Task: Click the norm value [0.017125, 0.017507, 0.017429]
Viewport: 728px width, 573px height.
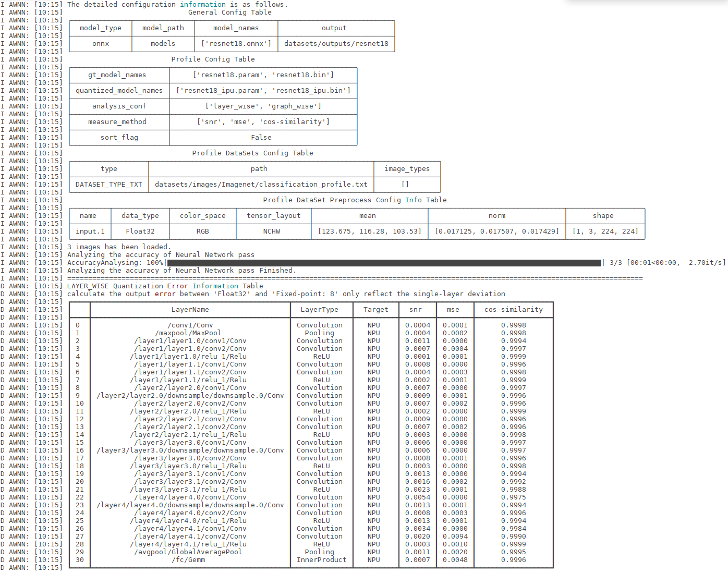Action: click(497, 231)
